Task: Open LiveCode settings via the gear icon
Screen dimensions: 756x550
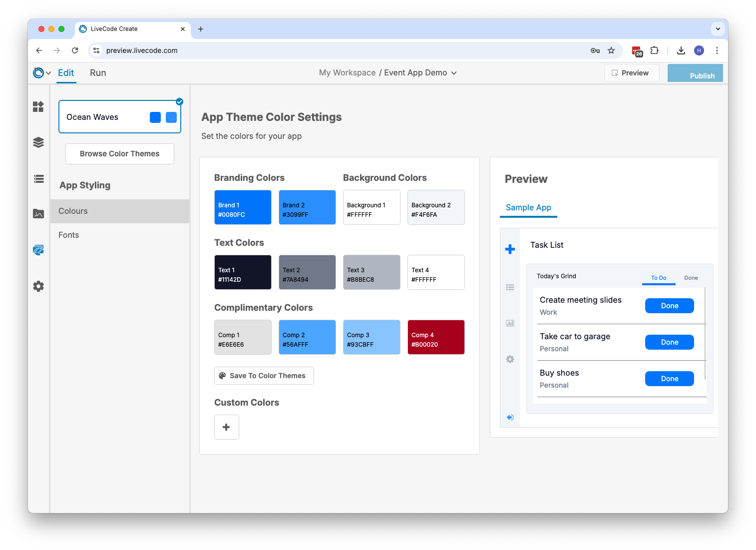Action: point(38,286)
